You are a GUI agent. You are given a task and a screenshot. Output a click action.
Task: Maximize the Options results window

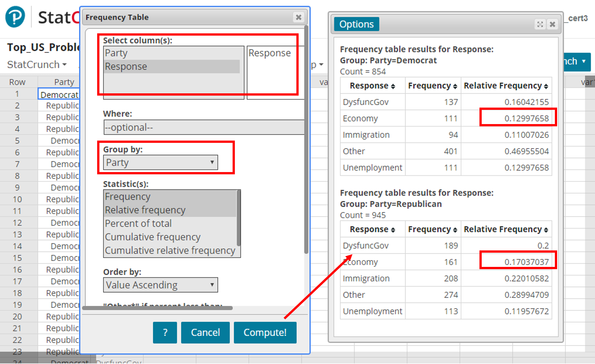540,24
